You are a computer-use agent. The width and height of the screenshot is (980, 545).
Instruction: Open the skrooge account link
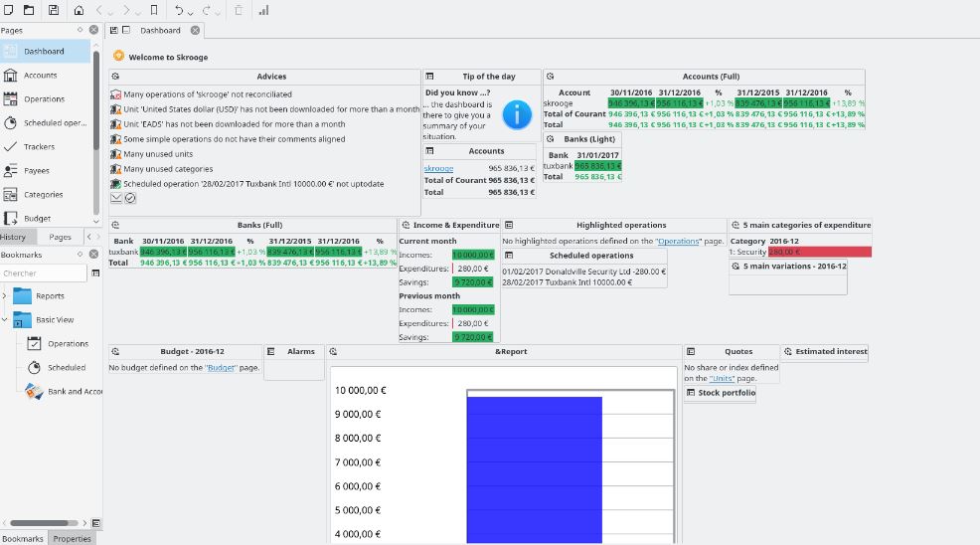(x=438, y=168)
